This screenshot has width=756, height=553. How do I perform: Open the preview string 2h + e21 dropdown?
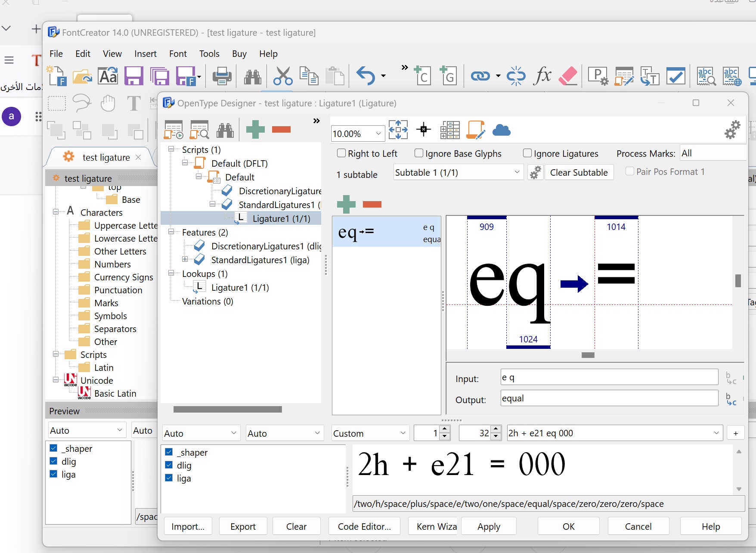716,433
